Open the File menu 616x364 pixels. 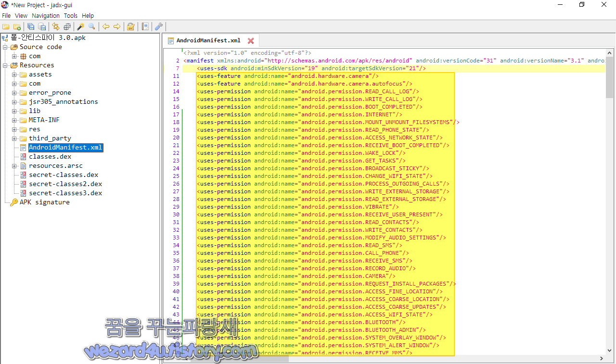click(6, 15)
